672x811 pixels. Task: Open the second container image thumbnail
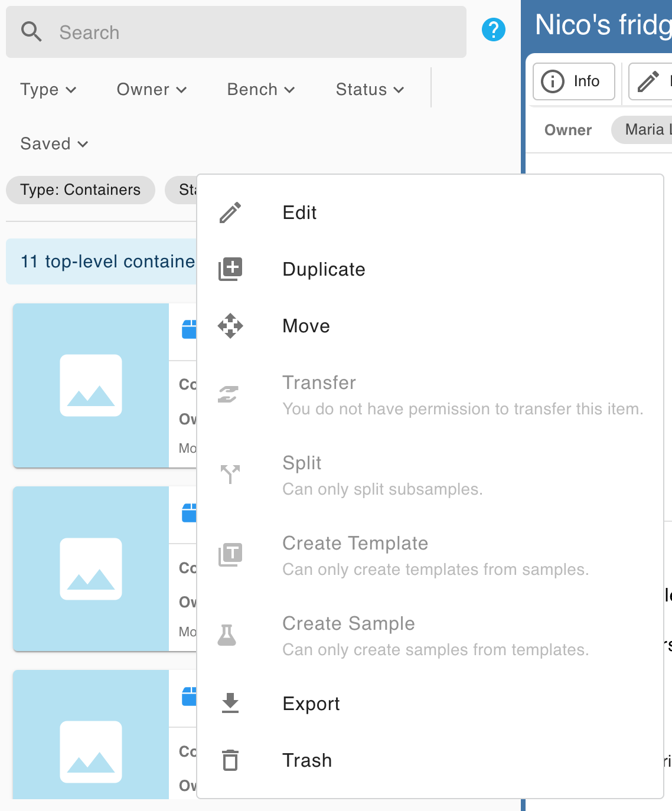pos(91,568)
